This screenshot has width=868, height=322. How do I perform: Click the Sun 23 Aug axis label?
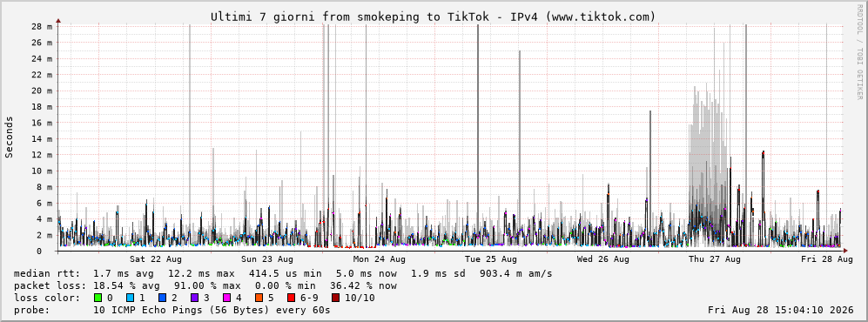(x=267, y=259)
